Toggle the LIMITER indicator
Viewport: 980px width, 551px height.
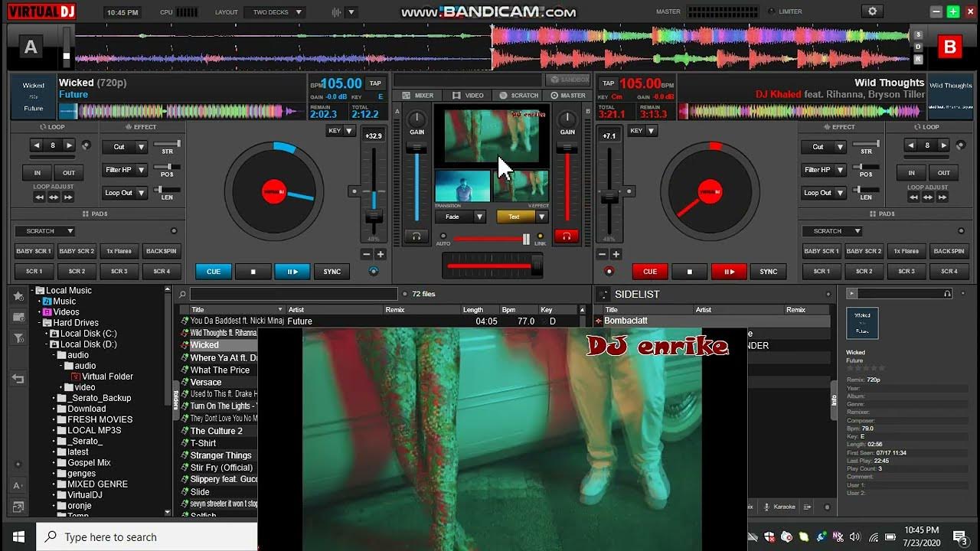pos(772,11)
